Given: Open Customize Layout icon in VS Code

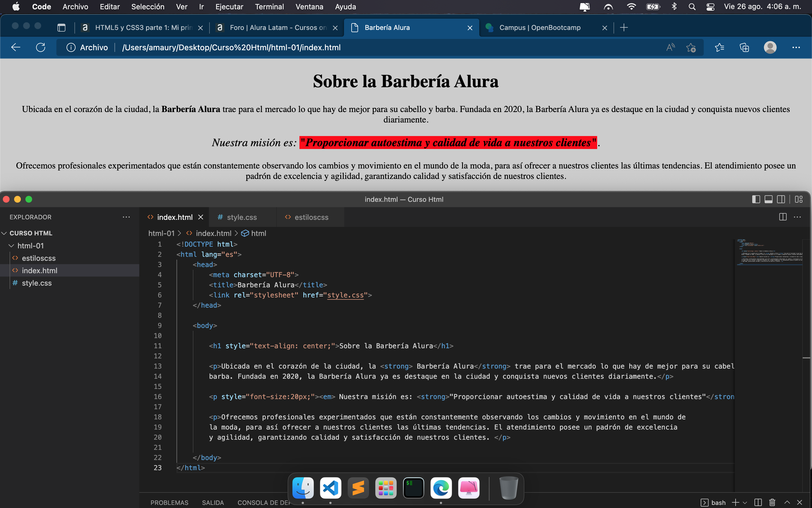Looking at the screenshot, I should [x=799, y=199].
